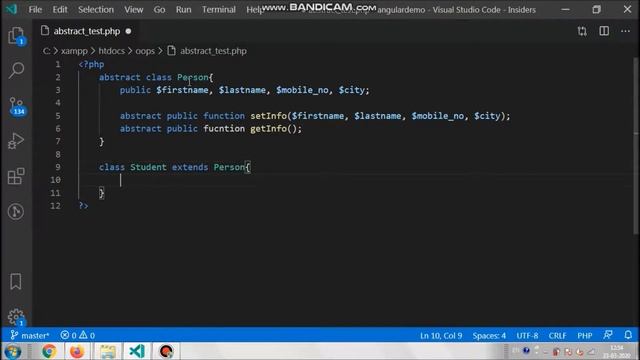Screen dimensions: 640x360
Task: Open the View menu
Action: (x=133, y=9)
